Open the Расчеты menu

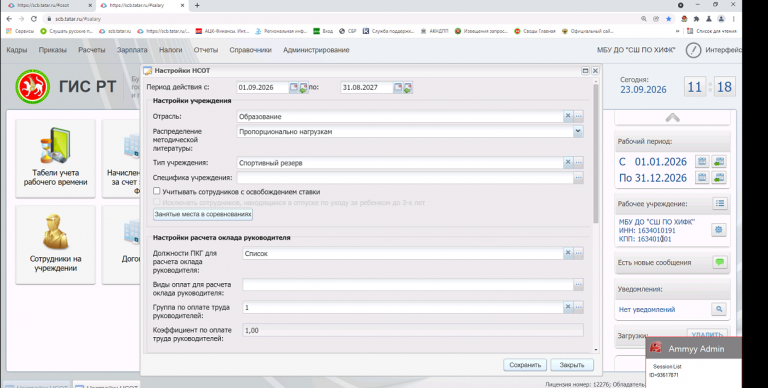tap(92, 50)
